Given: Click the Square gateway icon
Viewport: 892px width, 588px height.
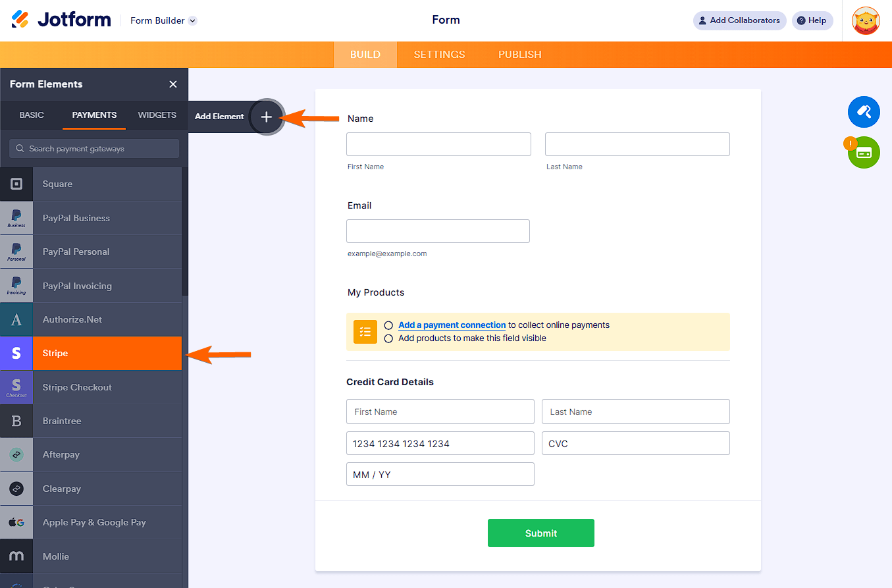Looking at the screenshot, I should coord(16,184).
